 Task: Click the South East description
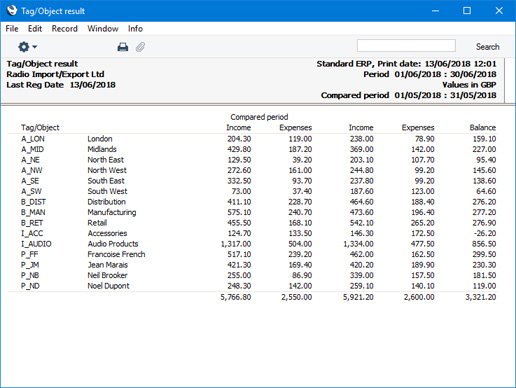(106, 181)
